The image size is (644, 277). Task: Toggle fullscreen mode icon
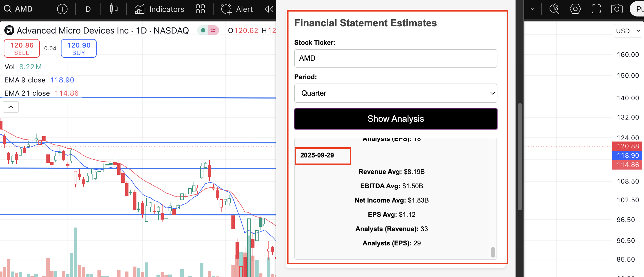[x=596, y=9]
